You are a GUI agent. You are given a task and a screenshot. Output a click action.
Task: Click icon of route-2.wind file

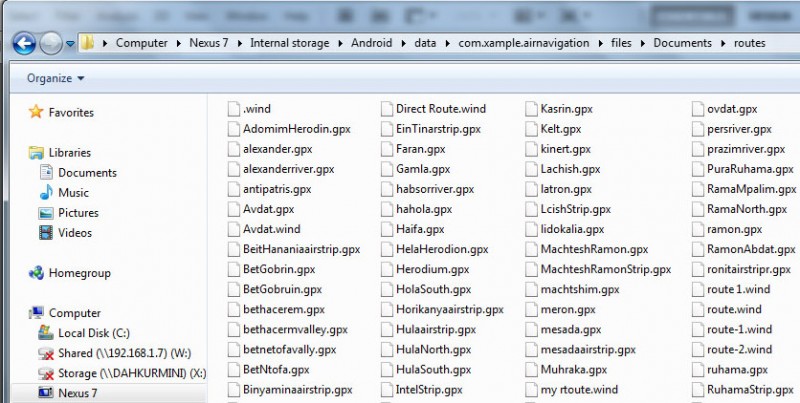point(698,349)
